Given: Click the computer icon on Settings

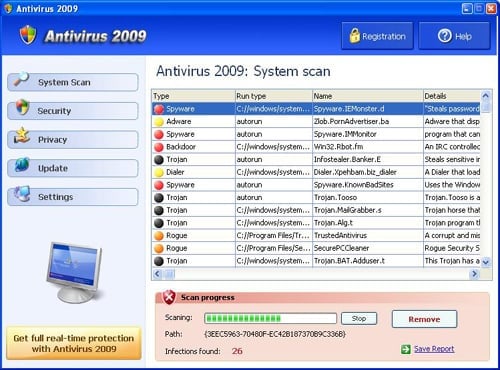Looking at the screenshot, I should tap(22, 194).
